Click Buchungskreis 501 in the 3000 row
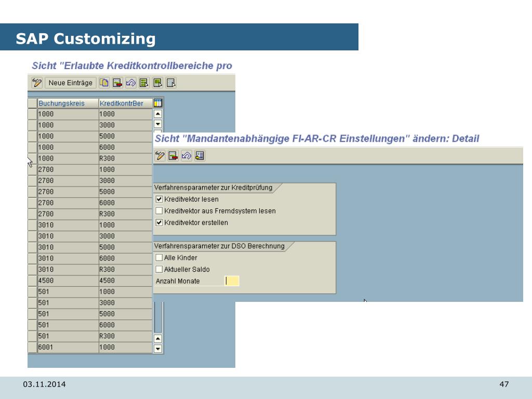 [x=68, y=303]
